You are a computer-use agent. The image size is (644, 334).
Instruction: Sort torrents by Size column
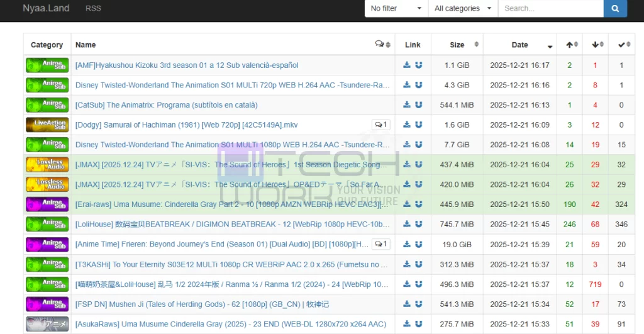click(x=457, y=45)
